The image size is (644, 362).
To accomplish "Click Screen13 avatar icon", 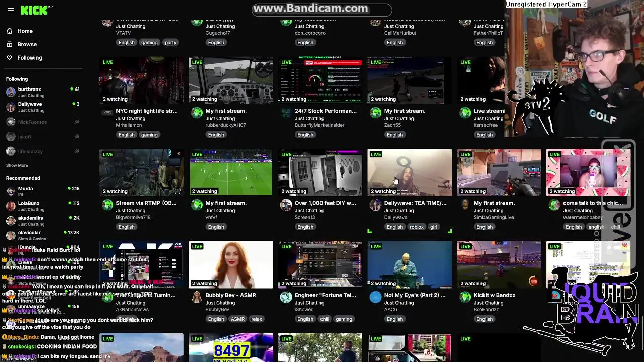I will pos(286,205).
